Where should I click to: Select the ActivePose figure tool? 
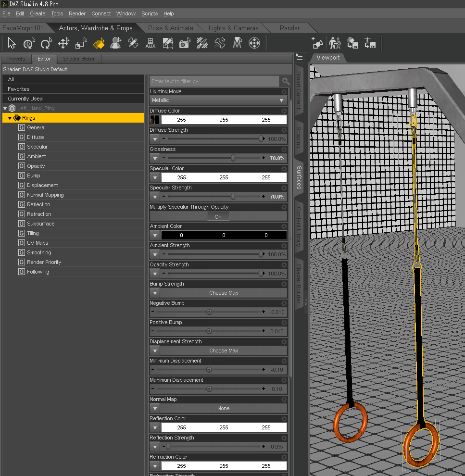tap(115, 43)
